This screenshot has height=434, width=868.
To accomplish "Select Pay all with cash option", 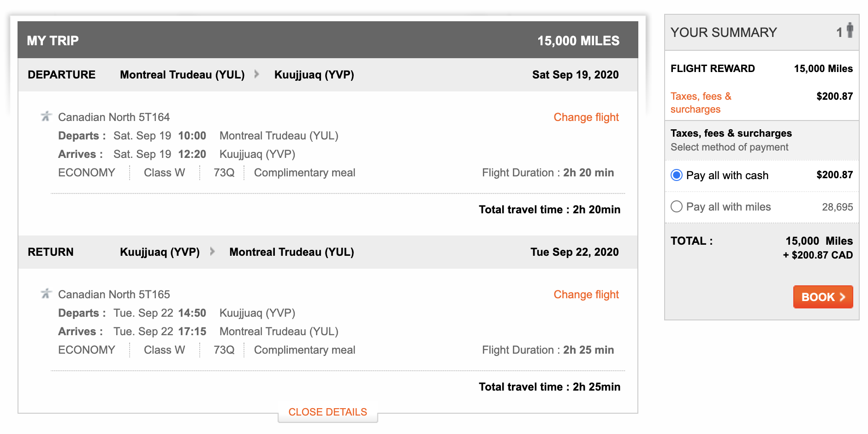I will (677, 175).
